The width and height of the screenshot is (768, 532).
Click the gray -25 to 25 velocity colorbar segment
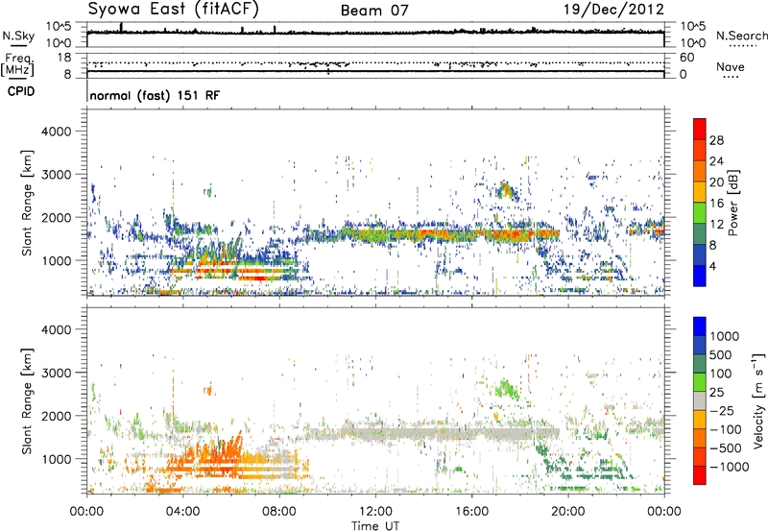click(x=700, y=400)
